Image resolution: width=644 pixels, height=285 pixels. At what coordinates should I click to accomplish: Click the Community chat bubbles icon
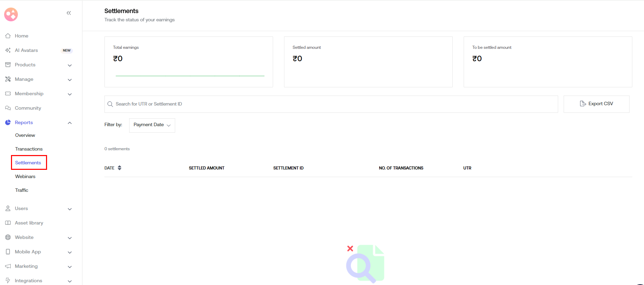[8, 108]
